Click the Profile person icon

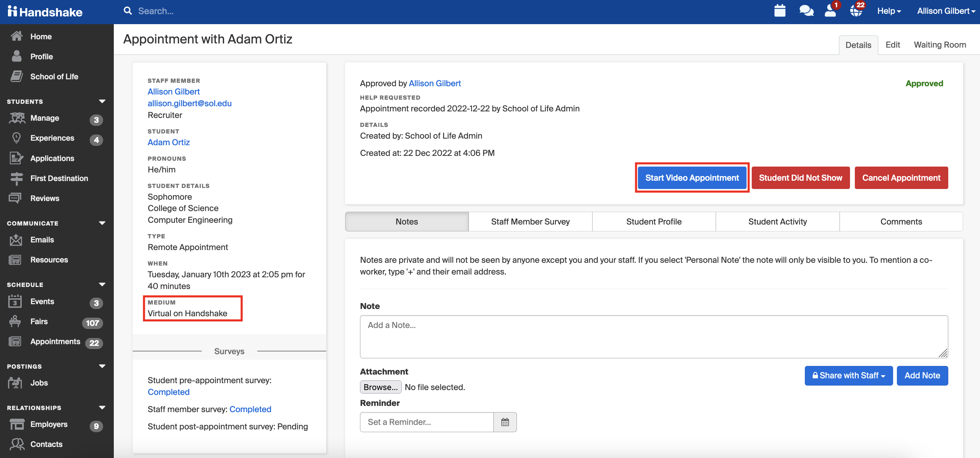pos(16,56)
